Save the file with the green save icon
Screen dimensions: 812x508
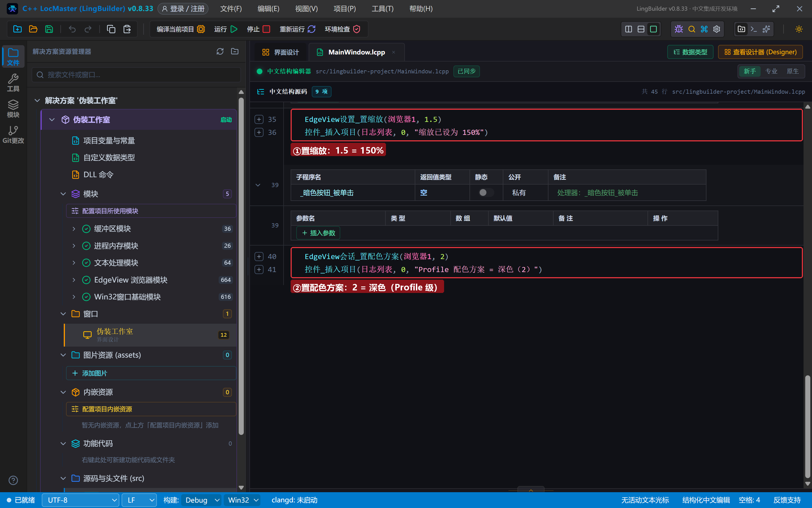pos(49,29)
